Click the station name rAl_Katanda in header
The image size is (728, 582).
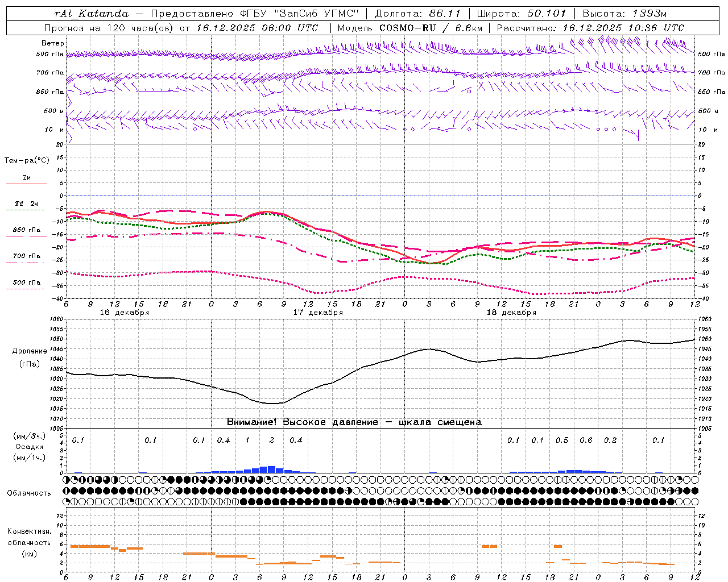[x=92, y=13]
